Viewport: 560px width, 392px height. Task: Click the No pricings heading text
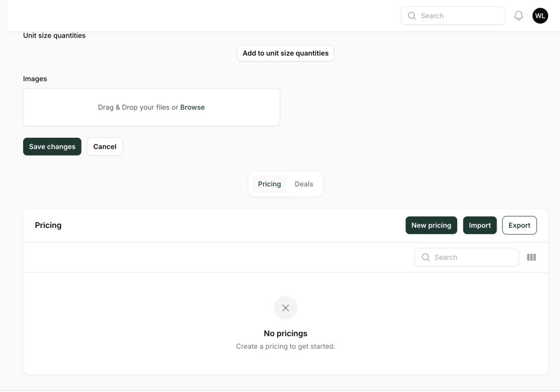pyautogui.click(x=285, y=334)
